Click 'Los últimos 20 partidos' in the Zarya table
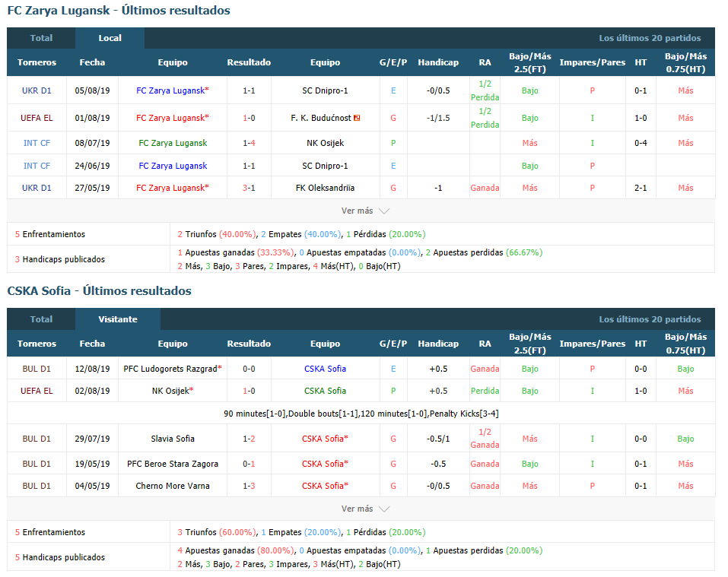The width and height of the screenshot is (728, 577). (650, 38)
